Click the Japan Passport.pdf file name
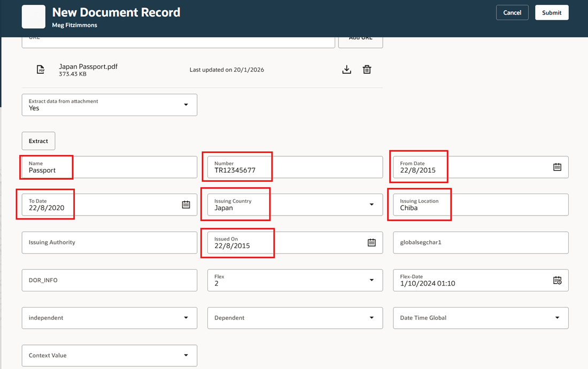 (x=88, y=66)
